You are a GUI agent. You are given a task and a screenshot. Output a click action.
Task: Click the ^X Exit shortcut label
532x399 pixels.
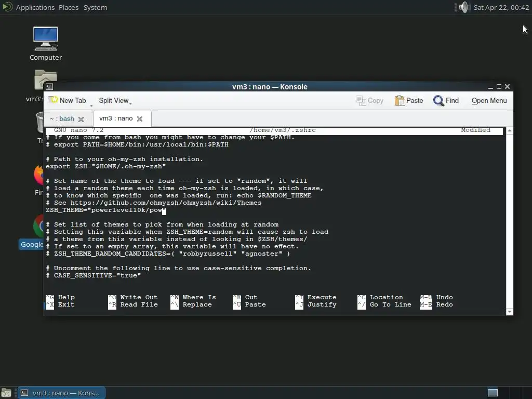pyautogui.click(x=60, y=304)
